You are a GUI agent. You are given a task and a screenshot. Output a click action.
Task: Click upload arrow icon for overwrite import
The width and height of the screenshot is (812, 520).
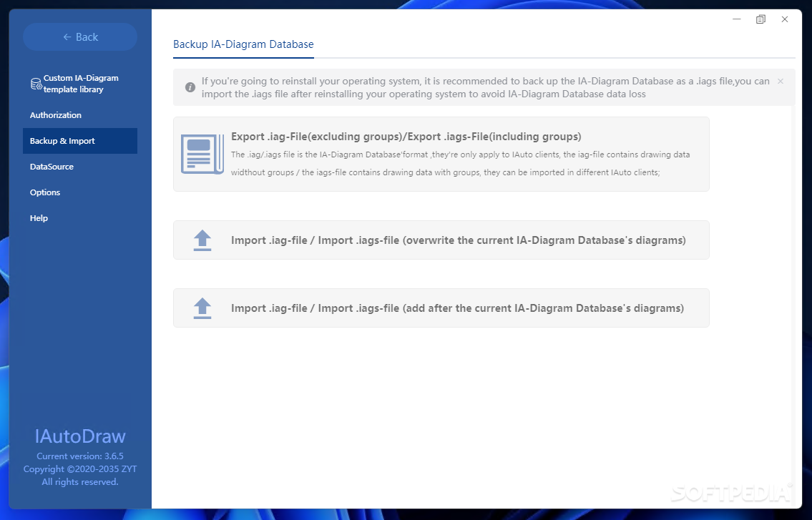coord(202,240)
